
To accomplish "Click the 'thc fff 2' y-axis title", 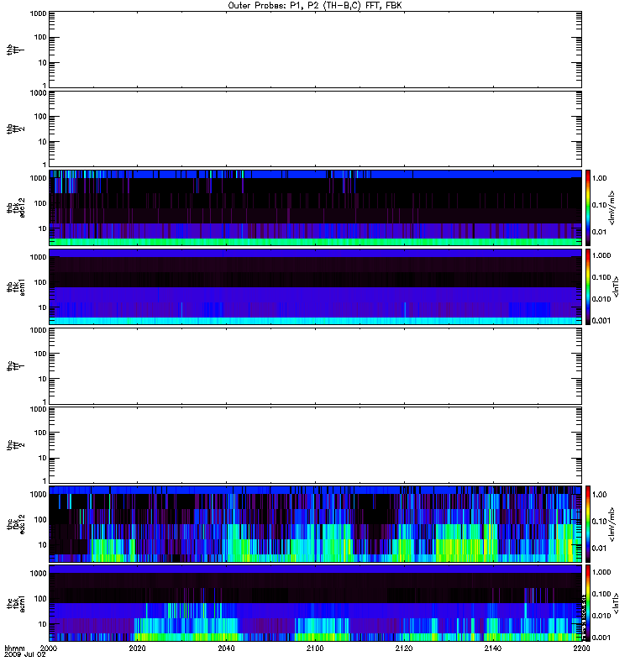I will (16, 445).
